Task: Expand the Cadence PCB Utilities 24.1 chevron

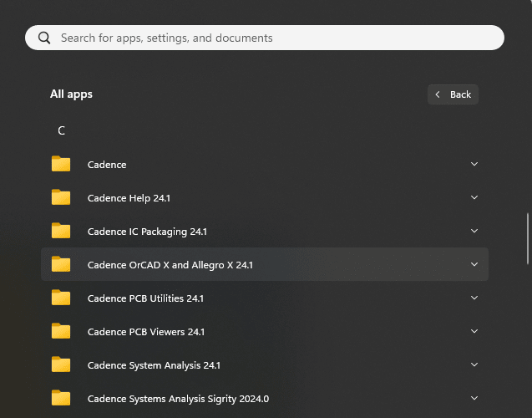Action: pyautogui.click(x=474, y=298)
